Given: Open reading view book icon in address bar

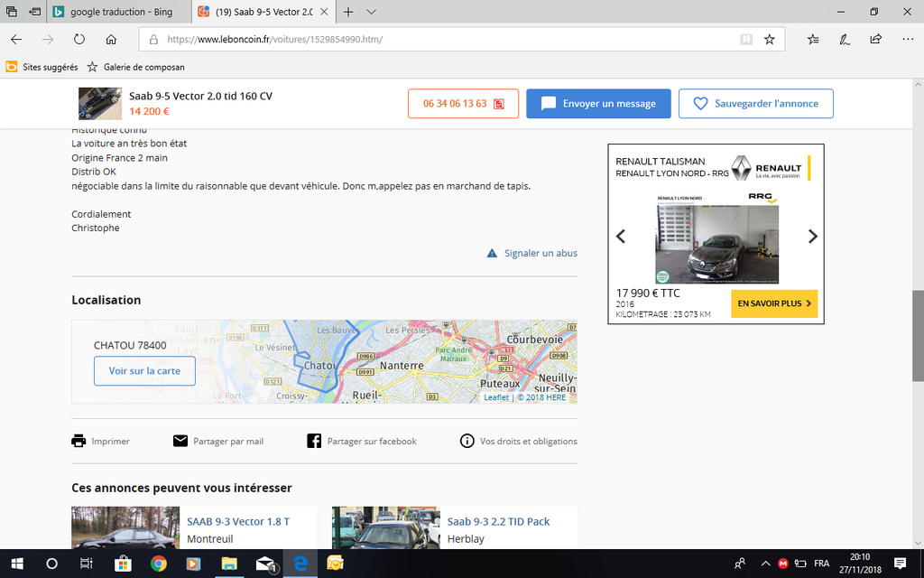Looking at the screenshot, I should (x=746, y=40).
